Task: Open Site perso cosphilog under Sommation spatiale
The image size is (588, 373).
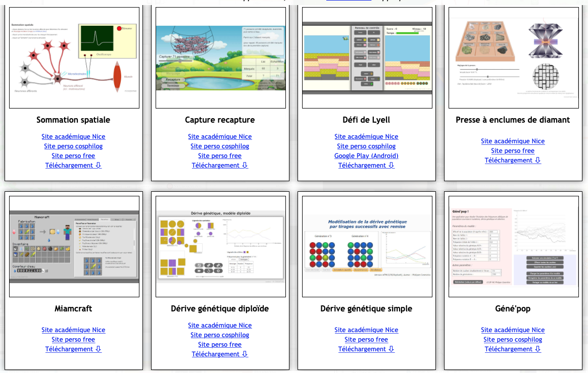Action: (x=73, y=146)
